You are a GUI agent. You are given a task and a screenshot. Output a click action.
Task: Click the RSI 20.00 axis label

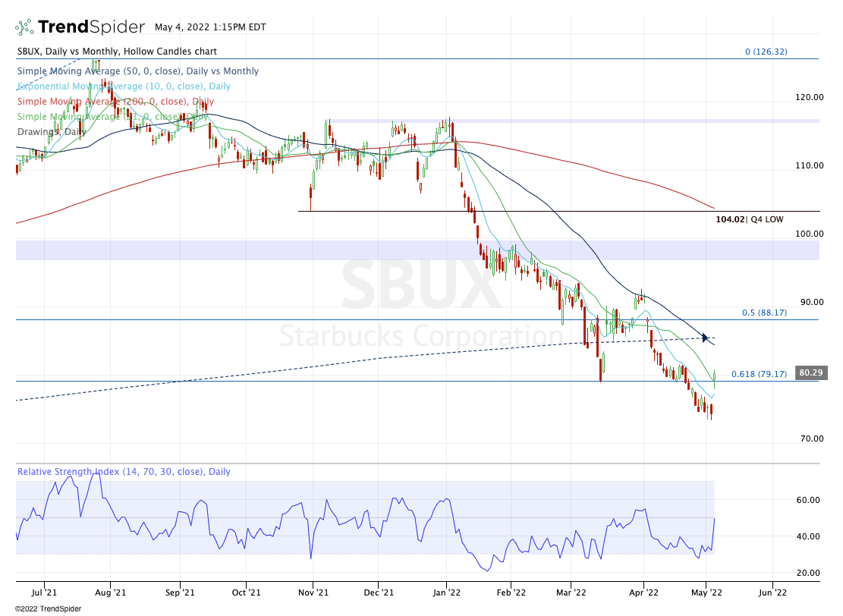click(808, 573)
